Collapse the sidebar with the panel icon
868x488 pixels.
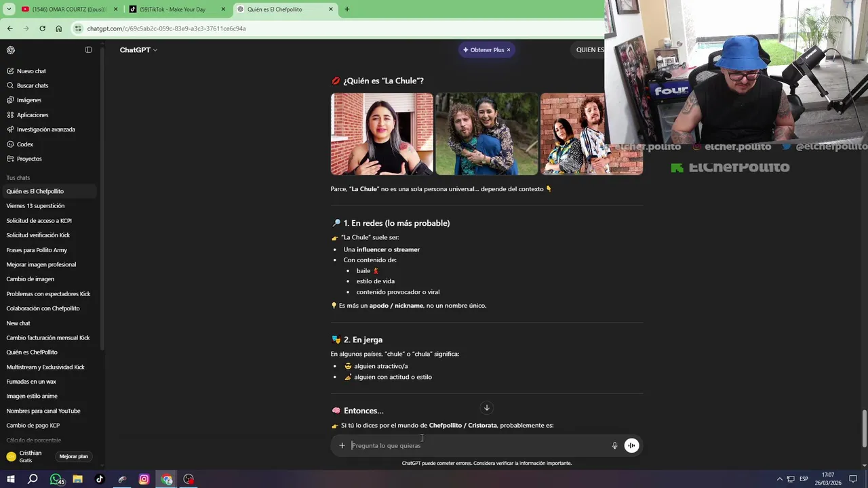point(88,49)
